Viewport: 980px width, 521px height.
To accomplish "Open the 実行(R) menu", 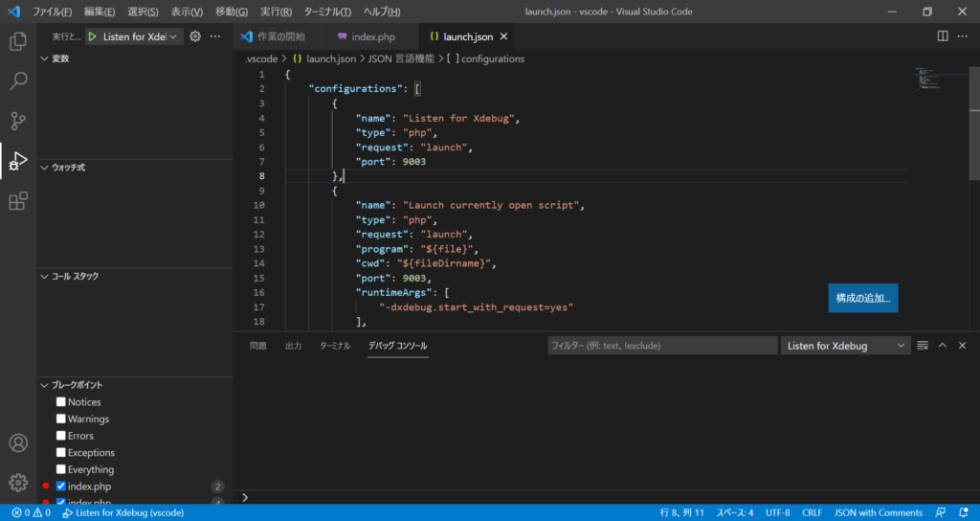I will click(x=276, y=11).
